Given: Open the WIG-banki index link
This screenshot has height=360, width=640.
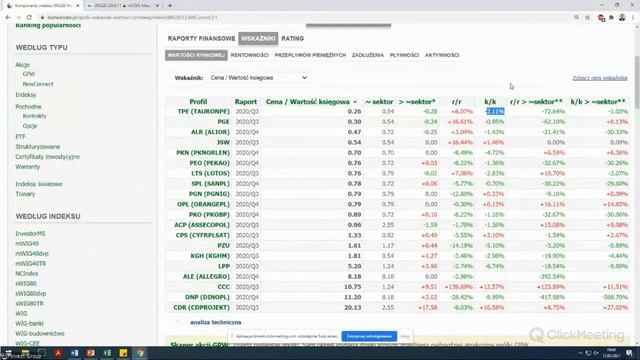Looking at the screenshot, I should pyautogui.click(x=29, y=323).
